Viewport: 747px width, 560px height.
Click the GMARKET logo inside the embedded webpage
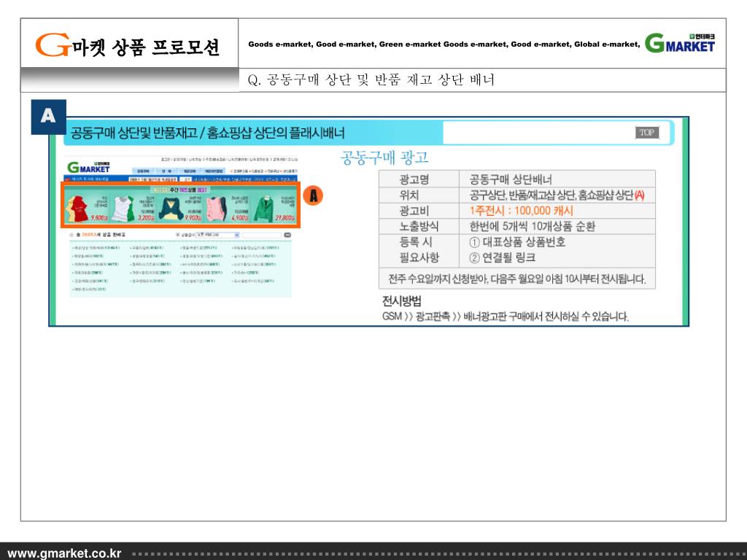coord(88,167)
